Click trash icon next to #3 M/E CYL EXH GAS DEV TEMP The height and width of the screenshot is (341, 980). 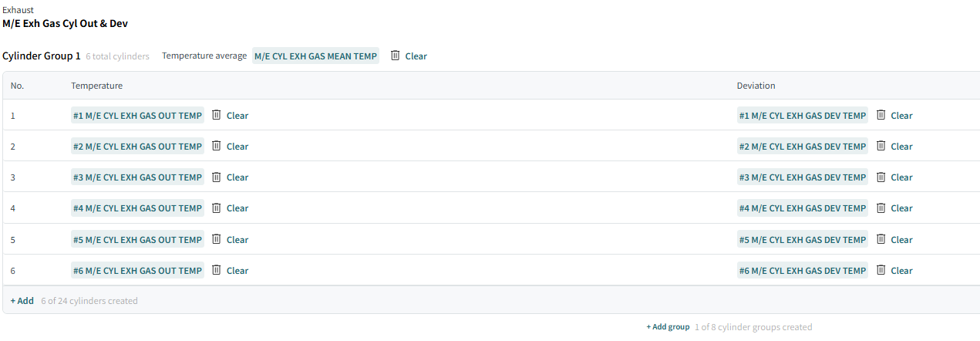(881, 177)
